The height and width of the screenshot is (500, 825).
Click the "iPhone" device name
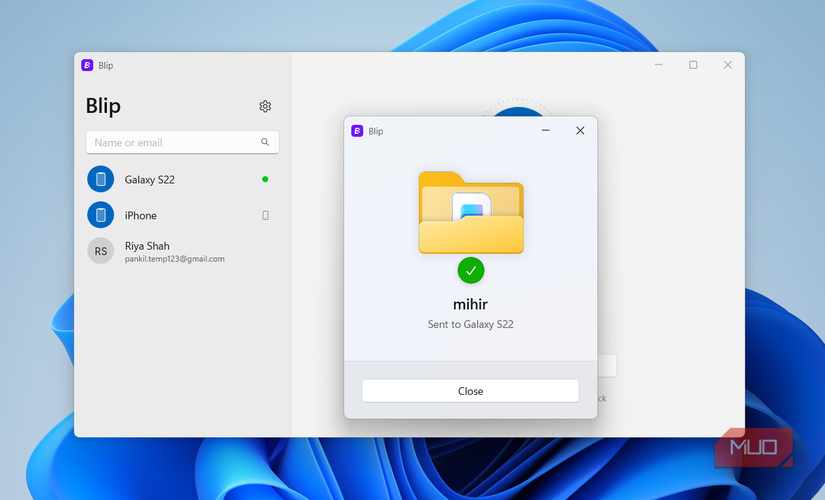pos(140,216)
